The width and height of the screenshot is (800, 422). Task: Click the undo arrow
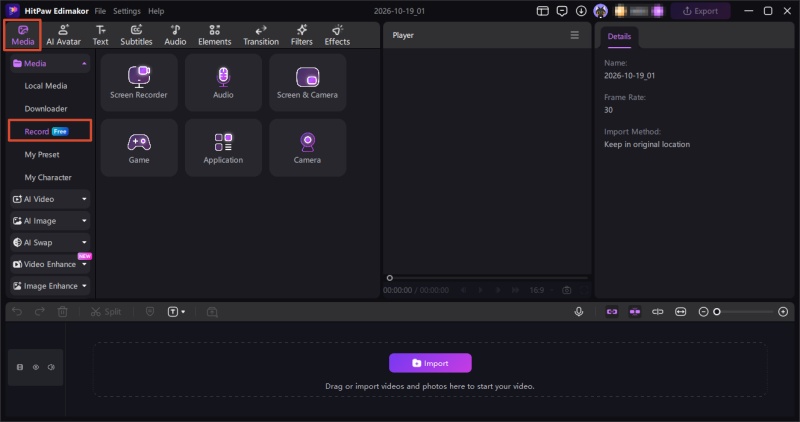(x=17, y=311)
